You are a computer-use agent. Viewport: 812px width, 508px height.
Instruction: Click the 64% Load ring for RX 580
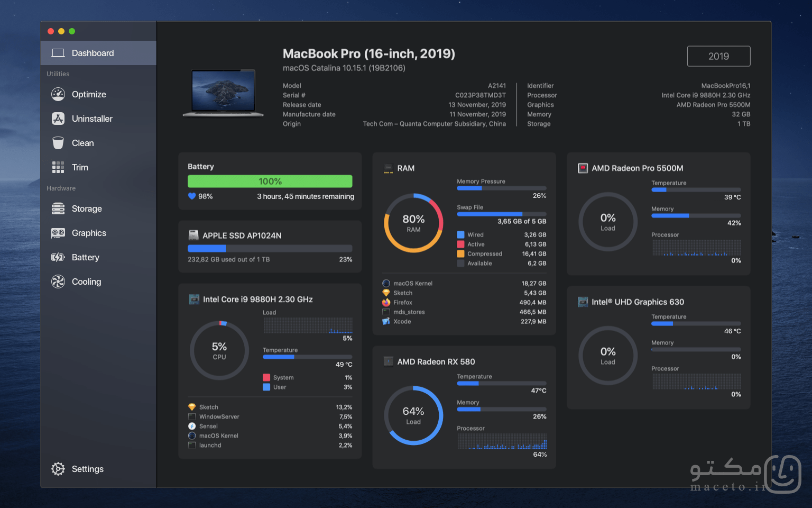tap(413, 415)
